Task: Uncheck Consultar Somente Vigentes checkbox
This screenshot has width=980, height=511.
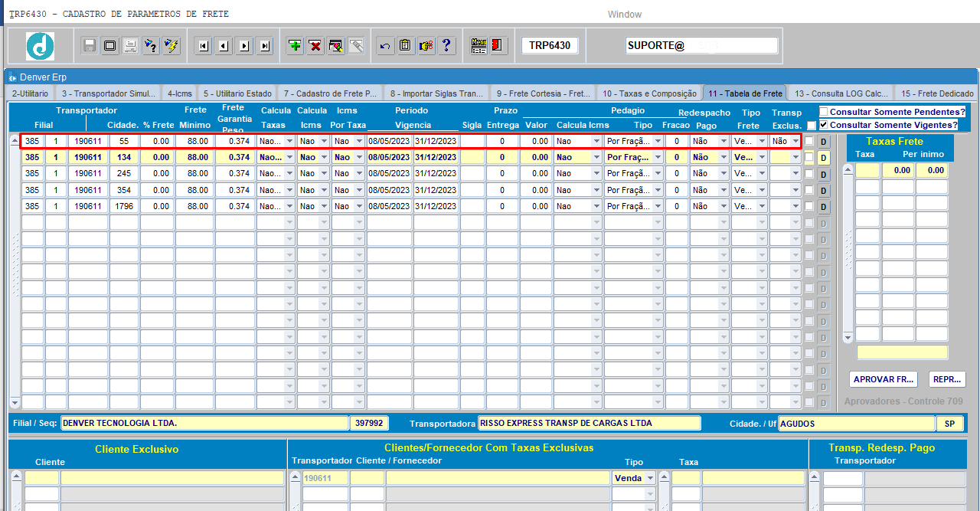Action: (x=824, y=125)
